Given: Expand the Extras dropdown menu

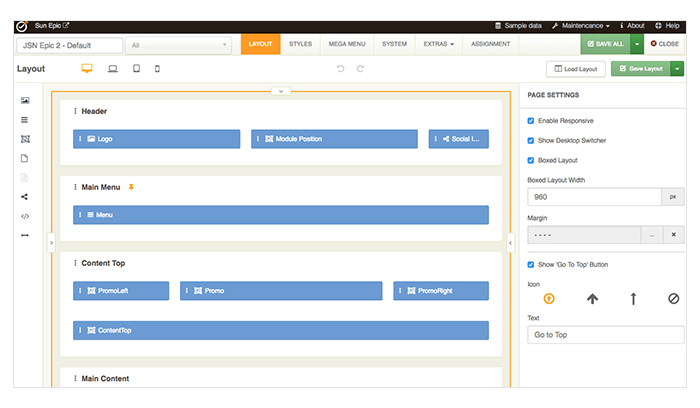Looking at the screenshot, I should 438,44.
